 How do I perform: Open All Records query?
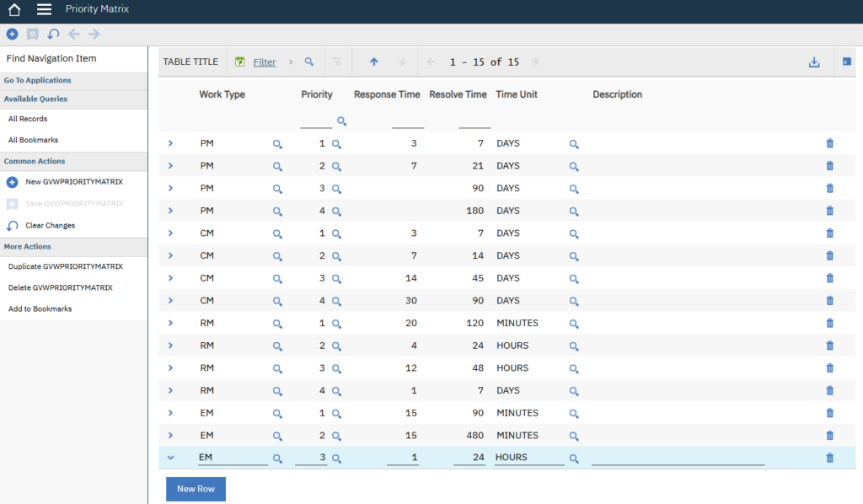coord(28,119)
